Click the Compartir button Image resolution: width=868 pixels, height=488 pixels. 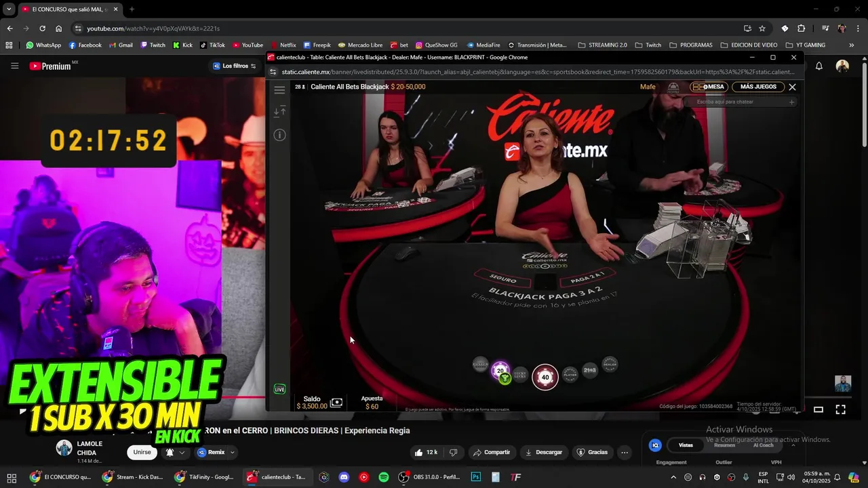coord(492,452)
